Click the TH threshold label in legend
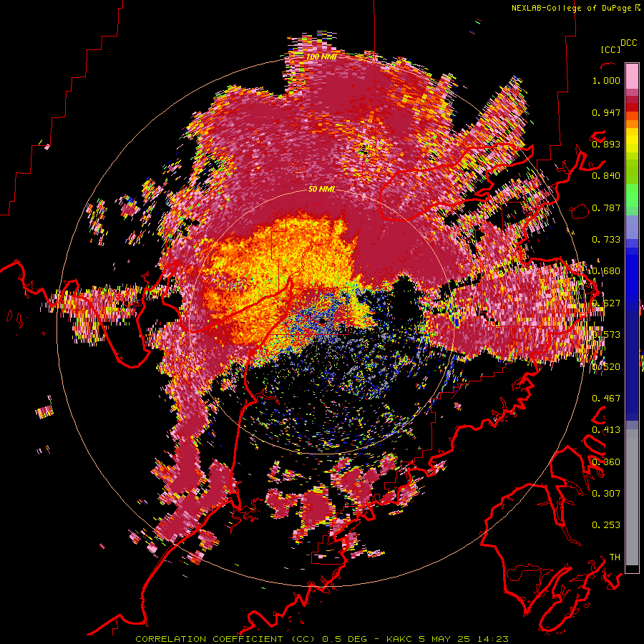This screenshot has height=644, width=644. point(615,557)
